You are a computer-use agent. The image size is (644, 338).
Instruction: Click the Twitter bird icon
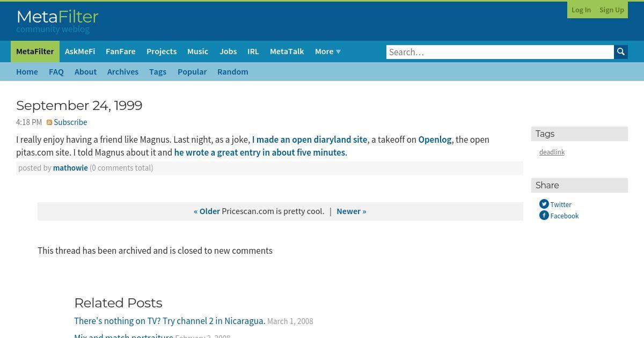click(x=544, y=204)
